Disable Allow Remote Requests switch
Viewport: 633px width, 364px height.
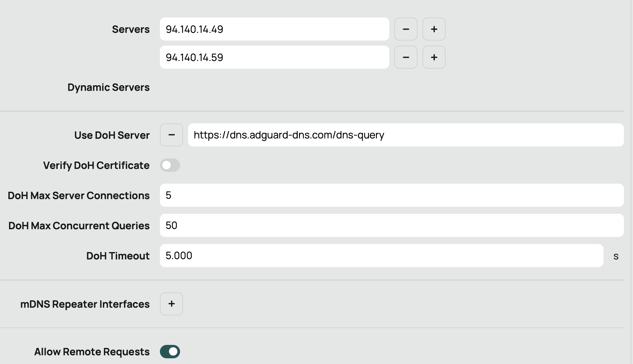[170, 352]
